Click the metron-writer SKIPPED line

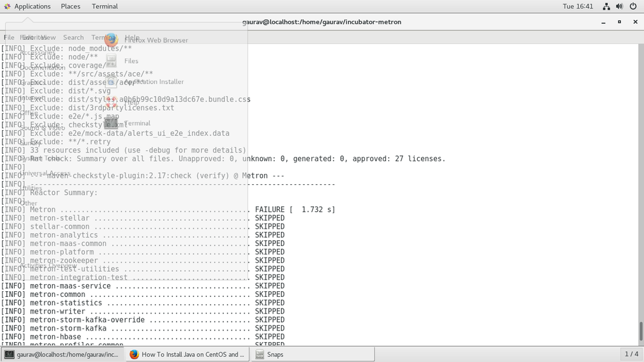pyautogui.click(x=143, y=312)
